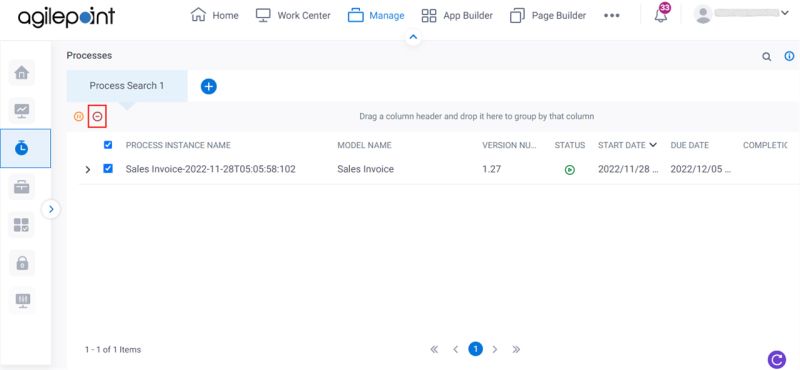Sort by Model Name column

point(364,145)
